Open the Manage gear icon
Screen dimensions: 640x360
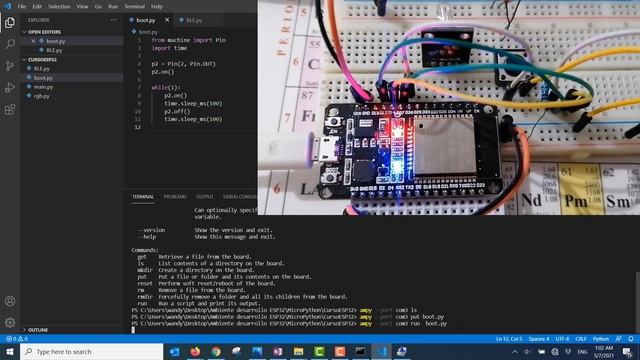point(10,322)
